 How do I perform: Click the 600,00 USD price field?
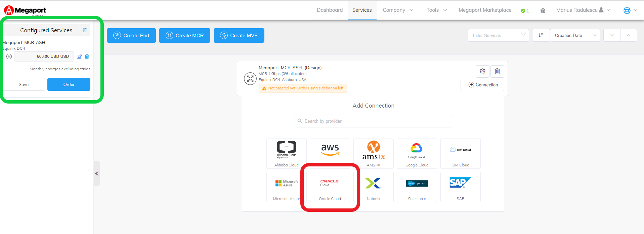(44, 56)
